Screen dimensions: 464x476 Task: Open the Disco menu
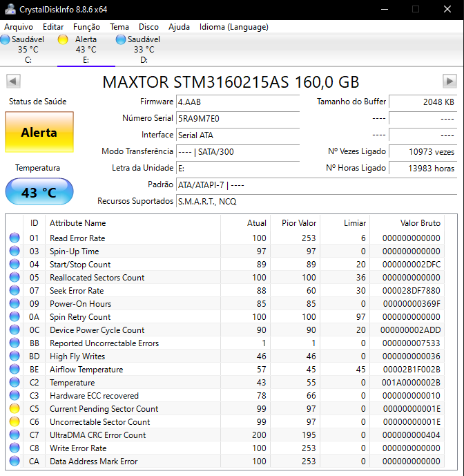pos(148,27)
